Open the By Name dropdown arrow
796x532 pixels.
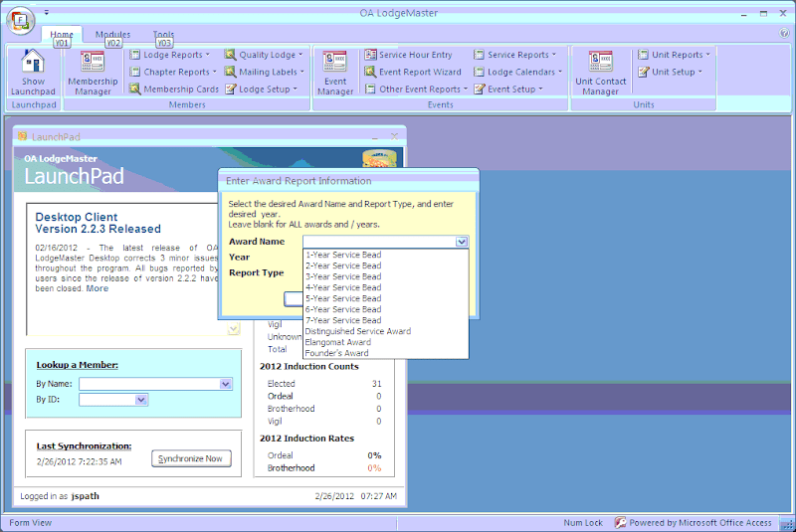click(226, 384)
